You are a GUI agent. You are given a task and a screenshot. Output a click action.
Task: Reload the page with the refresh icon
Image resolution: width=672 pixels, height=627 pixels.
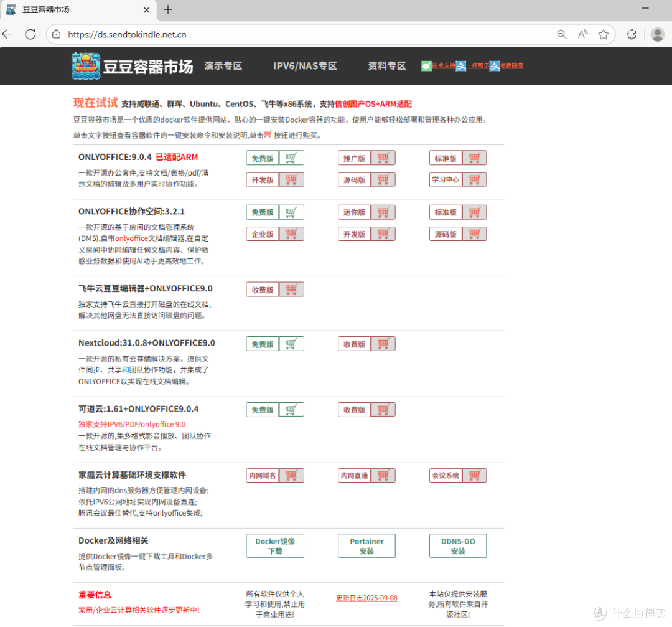pos(30,34)
